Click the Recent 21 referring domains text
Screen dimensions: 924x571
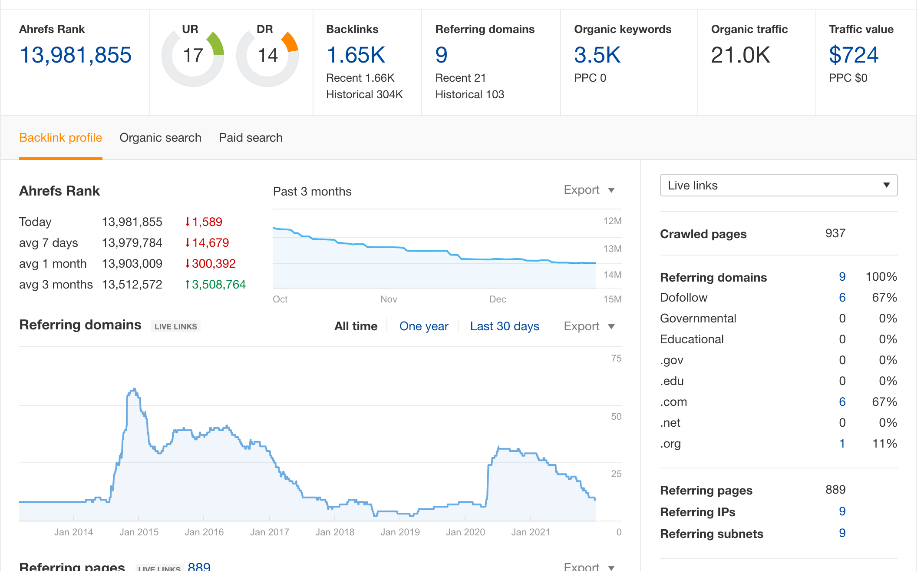[x=460, y=78]
